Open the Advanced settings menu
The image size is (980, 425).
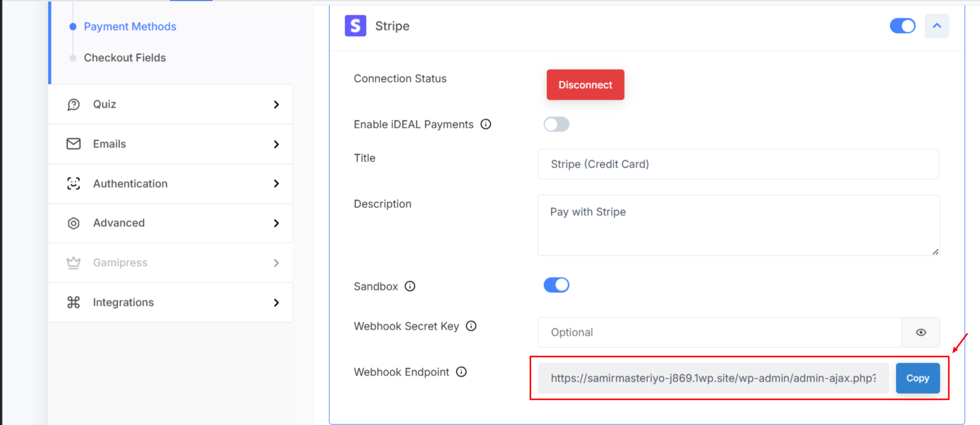[170, 223]
